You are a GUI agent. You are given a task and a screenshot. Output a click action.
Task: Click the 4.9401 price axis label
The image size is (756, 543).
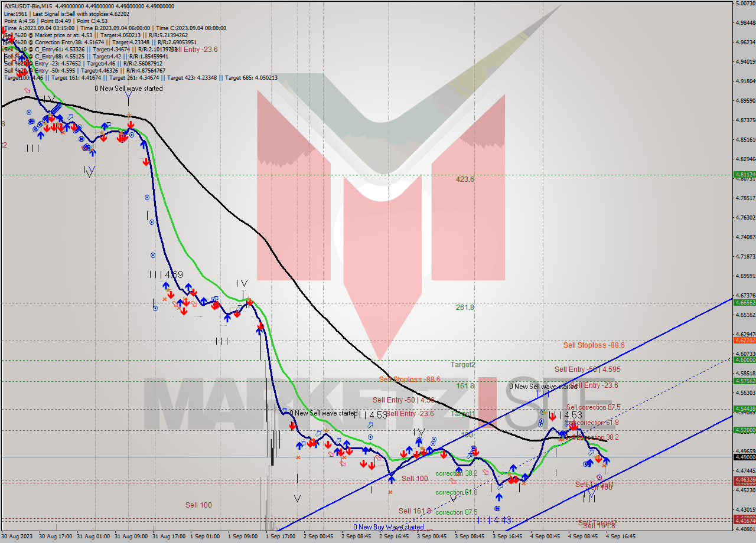point(745,61)
